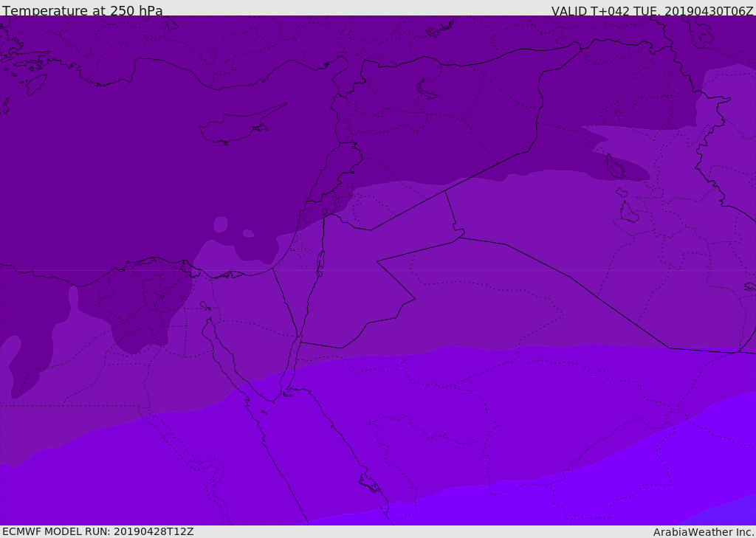Click the 'VALID T+042 TUE. 20190430T06Z' label

point(653,10)
